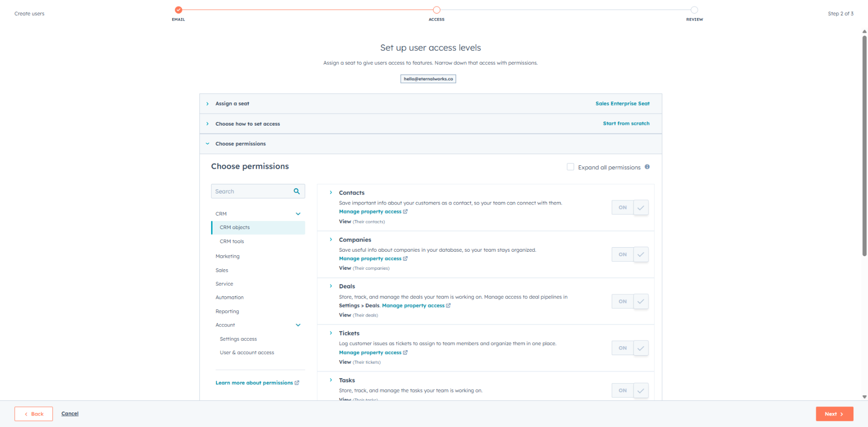Click the info icon beside Expand all permissions
868x427 pixels.
(x=647, y=167)
